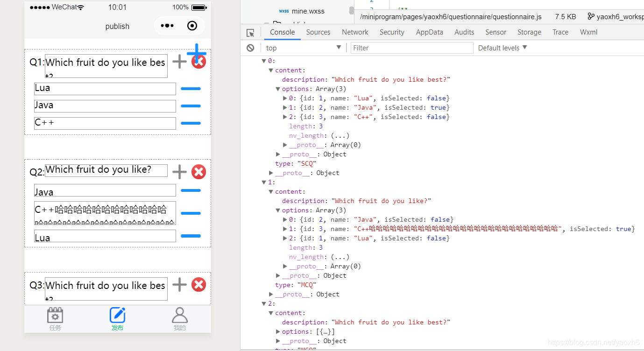The height and width of the screenshot is (351, 644).
Task: Expand the id: 1 Lua object under item 0
Action: point(285,98)
